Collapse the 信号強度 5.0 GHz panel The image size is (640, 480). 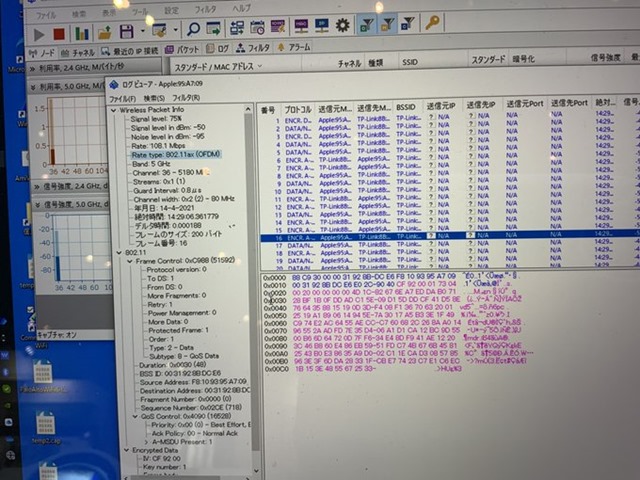coord(38,205)
